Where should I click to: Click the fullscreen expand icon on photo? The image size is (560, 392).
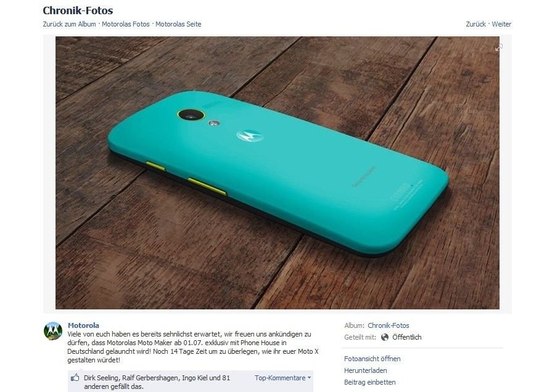point(498,47)
